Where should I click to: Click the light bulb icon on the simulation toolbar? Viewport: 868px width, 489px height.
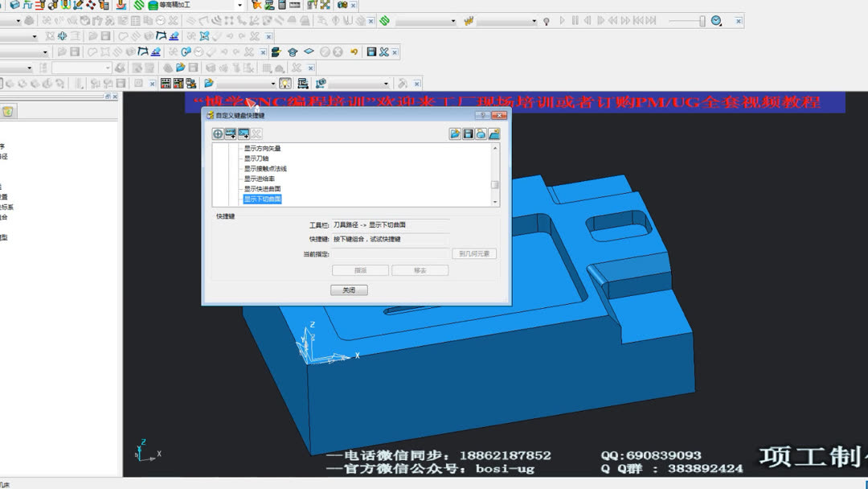coord(547,20)
